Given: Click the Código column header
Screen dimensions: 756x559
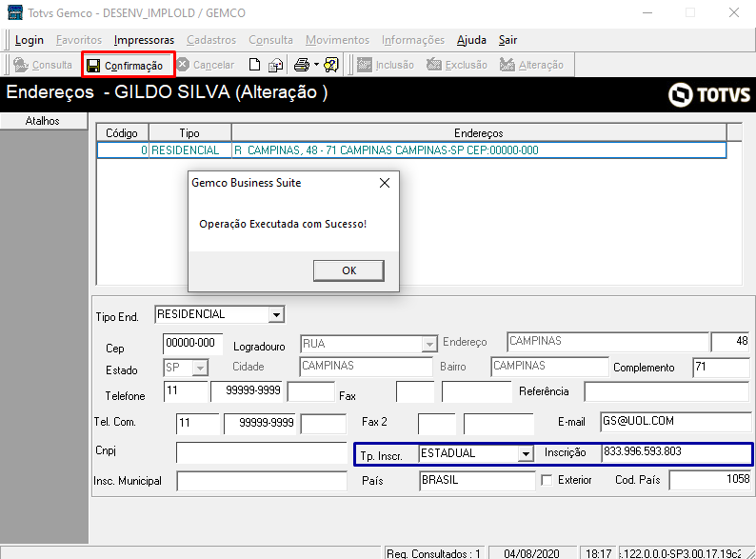Looking at the screenshot, I should coord(122,132).
